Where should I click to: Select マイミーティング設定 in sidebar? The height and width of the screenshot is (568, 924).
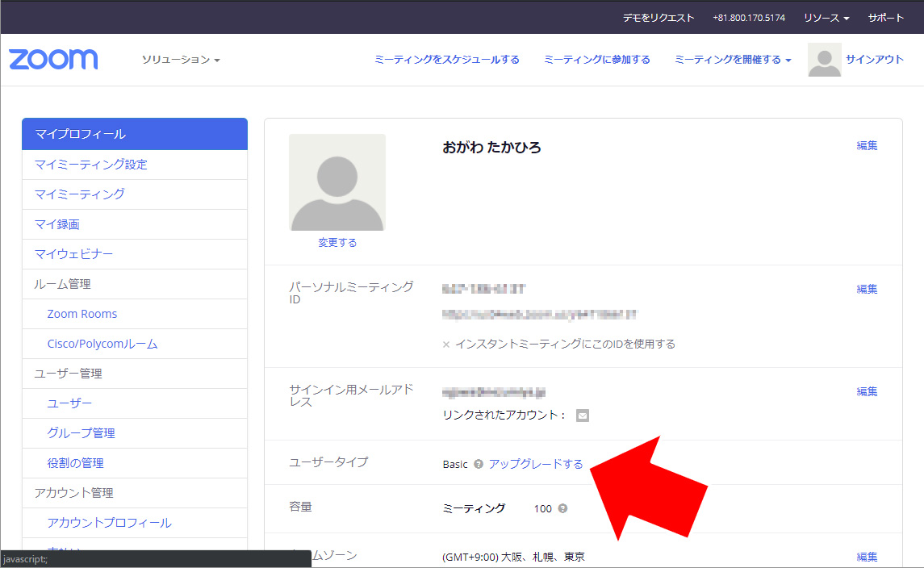90,165
